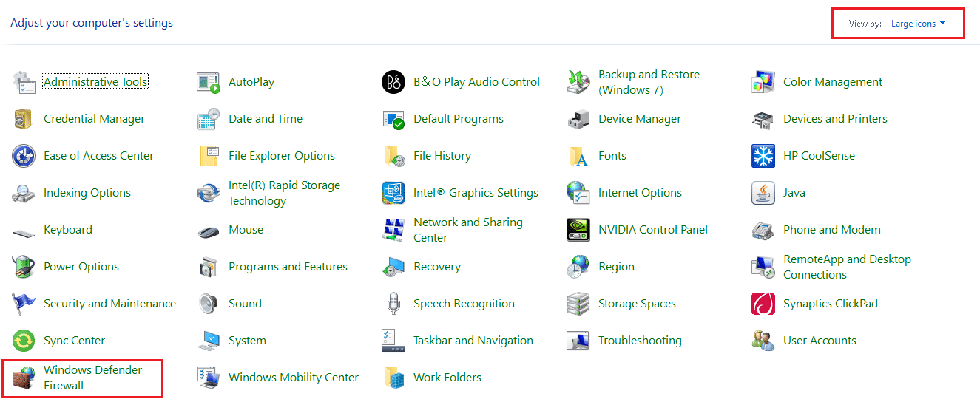Viewport: 980px width, 419px height.
Task: Open the Windows Defender Firewall icon
Action: click(x=24, y=378)
